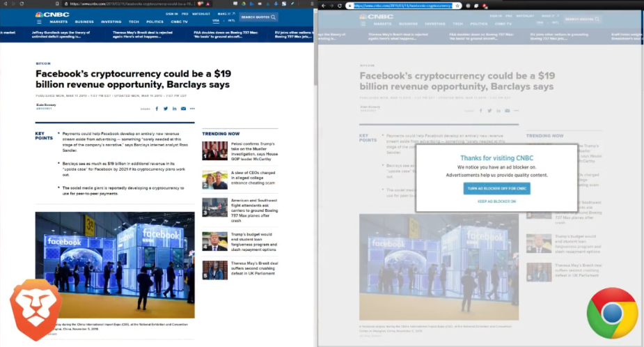The image size is (644, 347).
Task: Go back using Chrome's back arrow
Action: [324, 6]
